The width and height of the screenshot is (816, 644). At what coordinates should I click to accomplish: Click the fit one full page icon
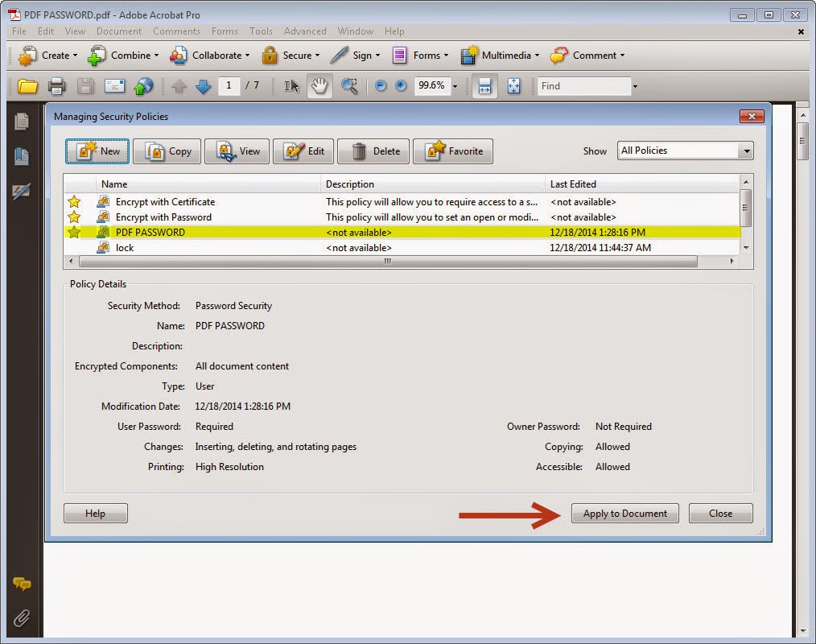click(x=513, y=86)
